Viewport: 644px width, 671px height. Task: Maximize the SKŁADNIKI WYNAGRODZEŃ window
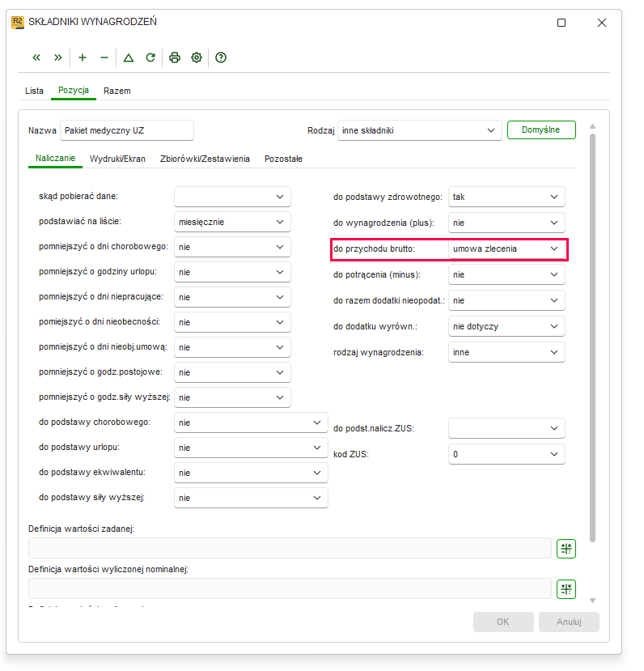click(x=561, y=23)
